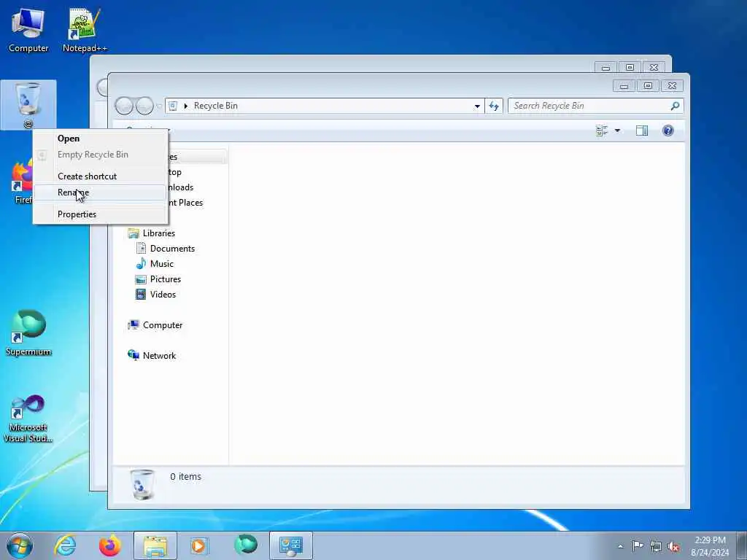Open Windows Media Player from taskbar
Image resolution: width=747 pixels, height=560 pixels.
point(199,545)
